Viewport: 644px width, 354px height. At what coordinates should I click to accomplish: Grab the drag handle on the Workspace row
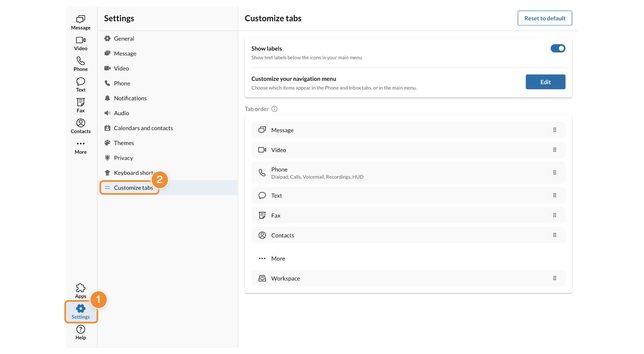[x=554, y=278]
